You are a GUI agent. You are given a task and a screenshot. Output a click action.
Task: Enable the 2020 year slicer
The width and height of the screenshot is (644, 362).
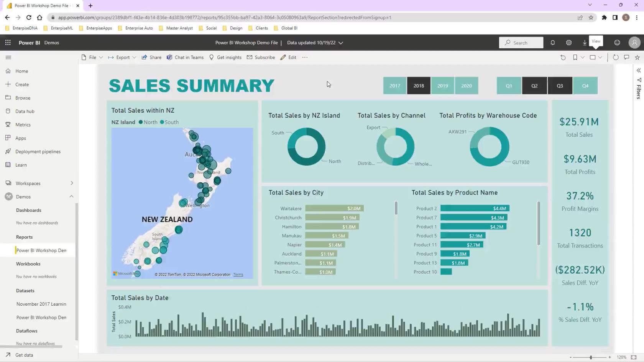point(466,86)
